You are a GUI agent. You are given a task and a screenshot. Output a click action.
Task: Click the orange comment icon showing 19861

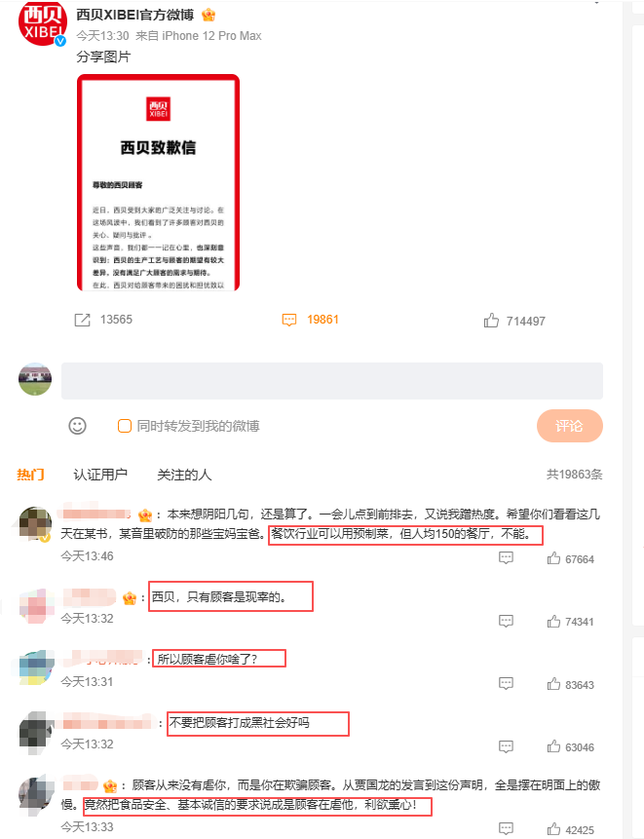click(x=288, y=320)
